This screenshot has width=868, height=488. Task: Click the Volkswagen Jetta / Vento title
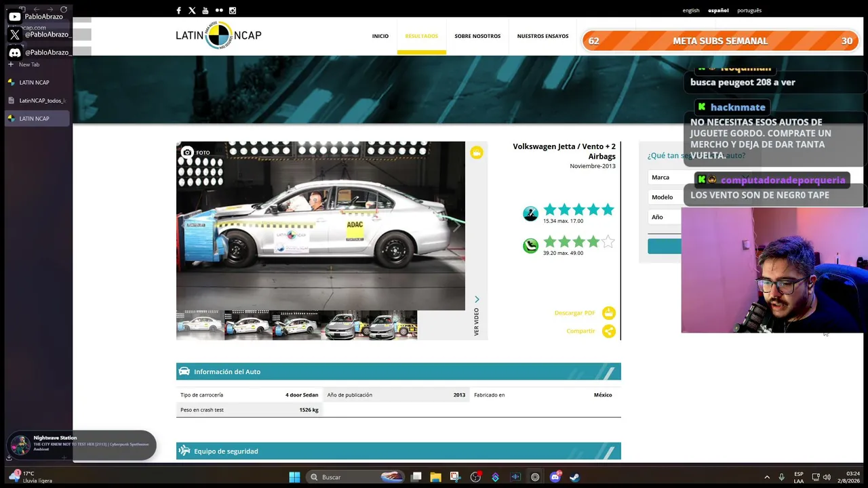564,151
